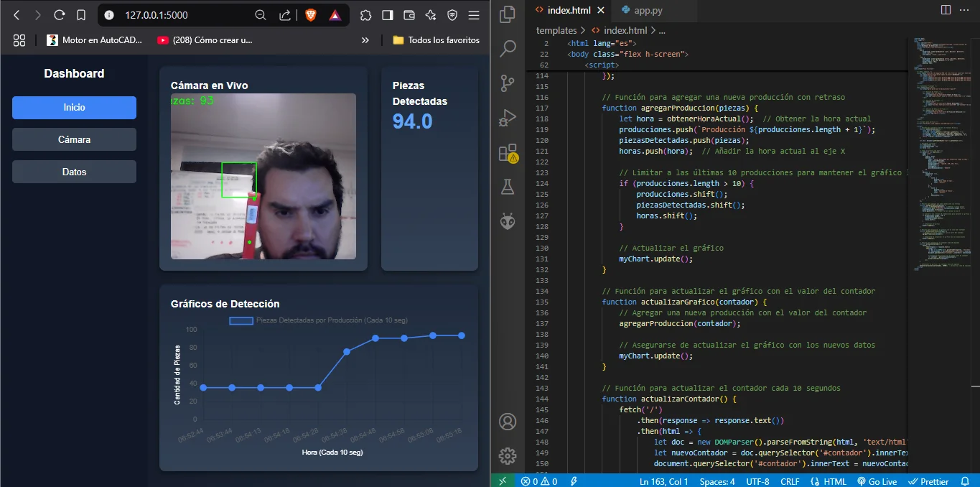Toggle Go Live server in status bar
The image size is (980, 487).
(877, 481)
